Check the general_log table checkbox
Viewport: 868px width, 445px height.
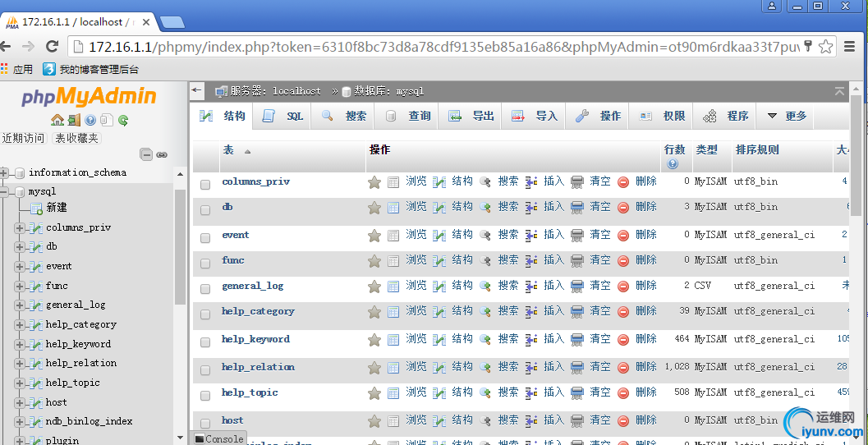pos(205,289)
